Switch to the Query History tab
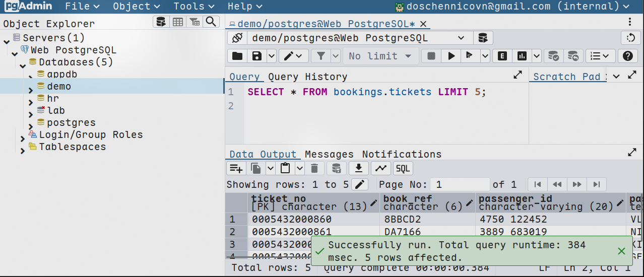This screenshot has width=644, height=277. click(x=307, y=77)
